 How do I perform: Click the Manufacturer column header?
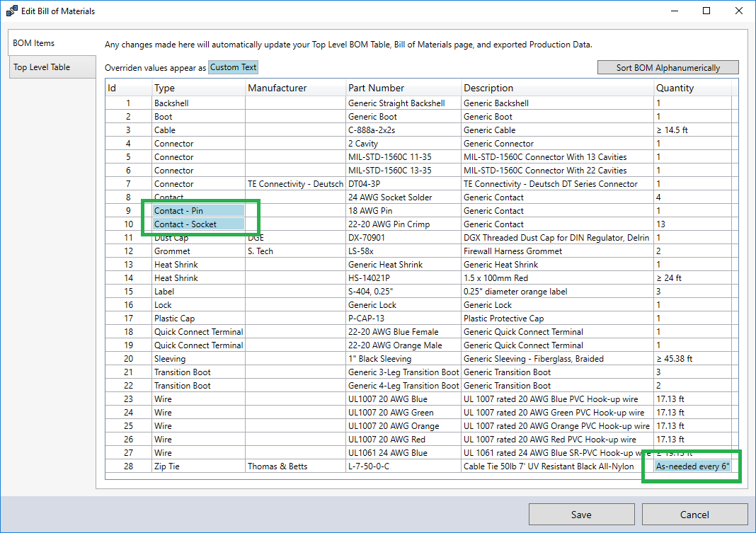tap(296, 88)
